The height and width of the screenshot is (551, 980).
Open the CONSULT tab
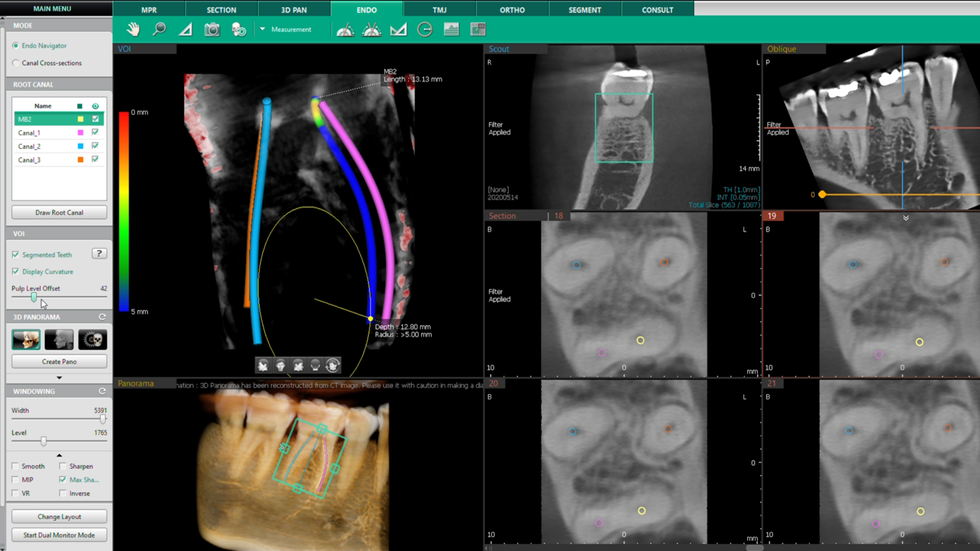coord(657,10)
